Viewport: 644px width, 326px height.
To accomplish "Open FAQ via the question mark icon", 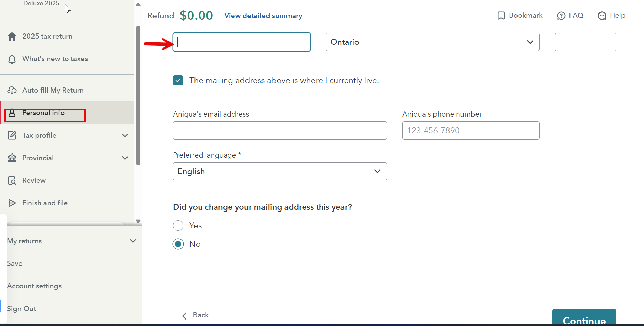I will click(x=561, y=16).
